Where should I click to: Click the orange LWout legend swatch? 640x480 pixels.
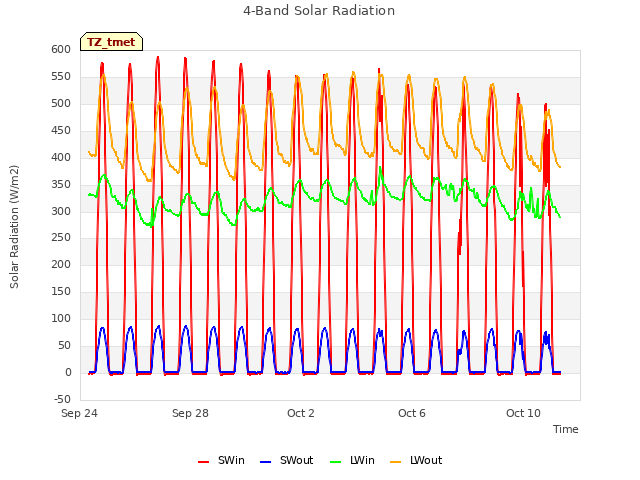(396, 462)
